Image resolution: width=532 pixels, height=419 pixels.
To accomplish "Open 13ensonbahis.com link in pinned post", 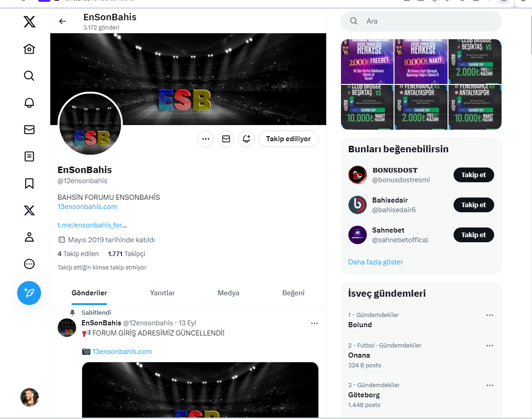I will tap(122, 352).
